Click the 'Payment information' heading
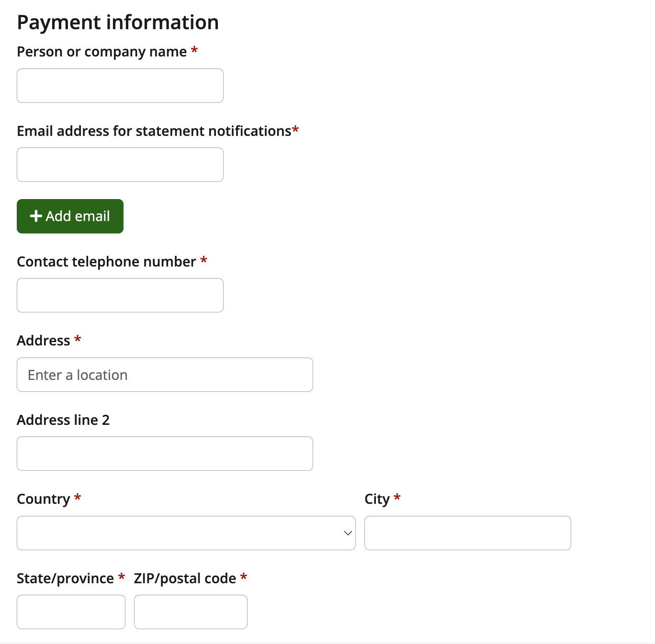The height and width of the screenshot is (644, 655). coord(118,22)
